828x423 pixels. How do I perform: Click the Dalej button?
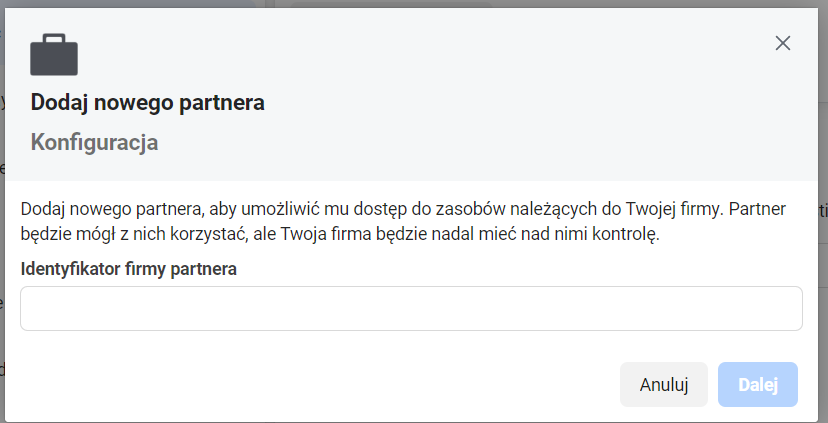click(758, 384)
